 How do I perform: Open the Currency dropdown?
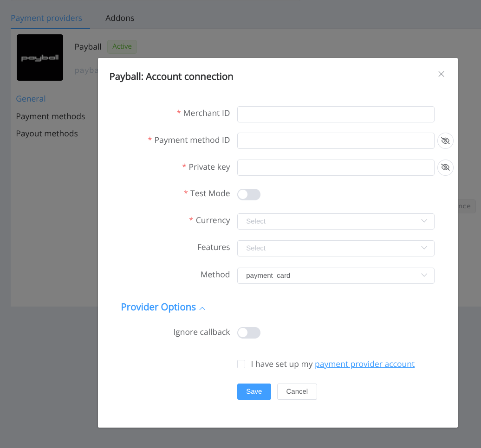(336, 221)
